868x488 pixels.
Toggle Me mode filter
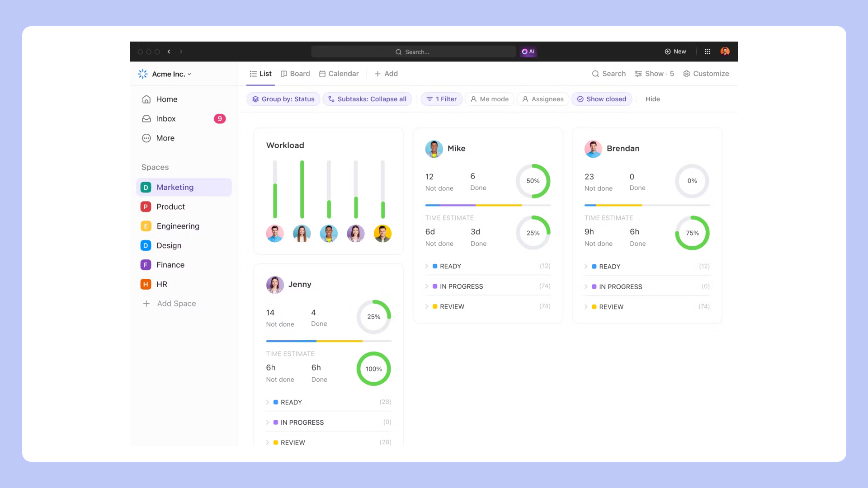click(x=490, y=99)
